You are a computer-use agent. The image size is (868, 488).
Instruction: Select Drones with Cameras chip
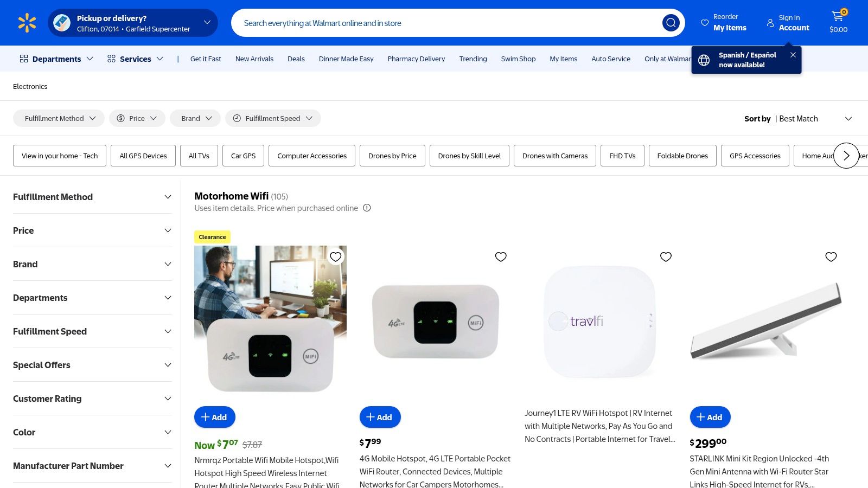pos(555,156)
